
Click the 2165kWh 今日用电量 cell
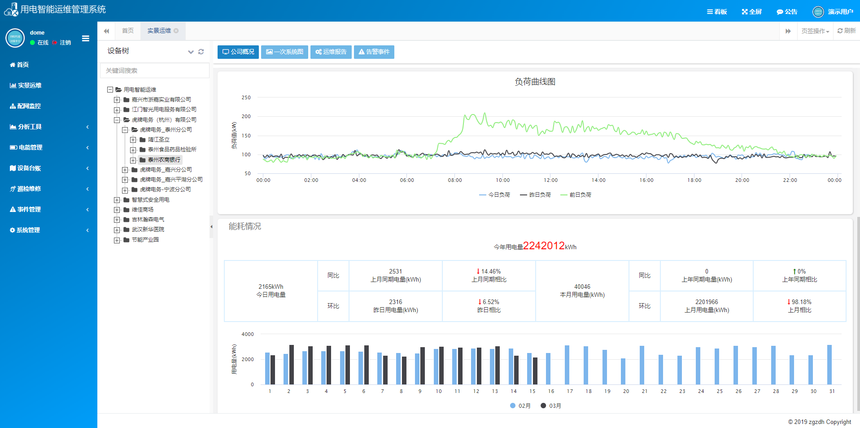click(271, 291)
